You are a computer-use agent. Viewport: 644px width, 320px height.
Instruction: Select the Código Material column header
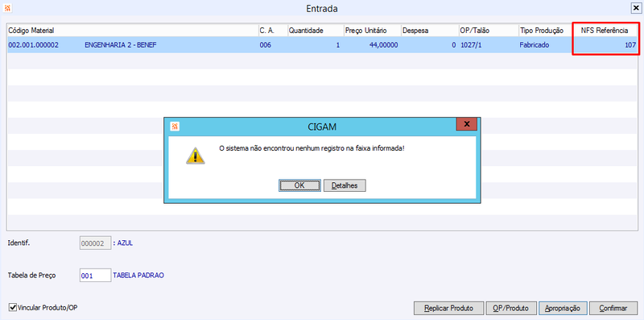[x=132, y=31]
